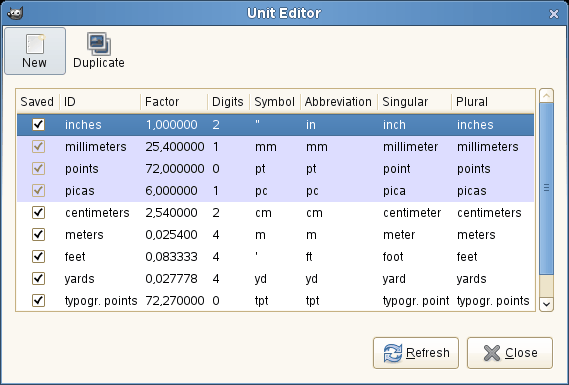This screenshot has height=385, width=569.
Task: Click the 'pica' singular cell
Action: 394,191
